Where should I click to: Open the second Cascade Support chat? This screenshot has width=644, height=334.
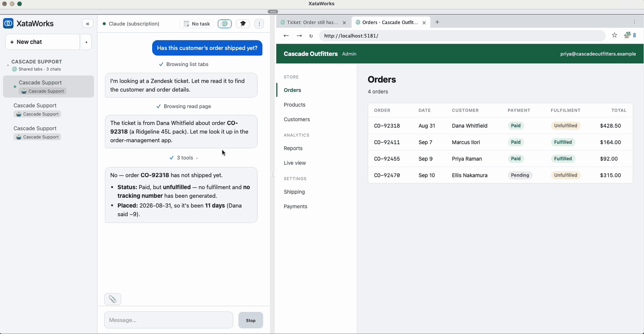49,109
